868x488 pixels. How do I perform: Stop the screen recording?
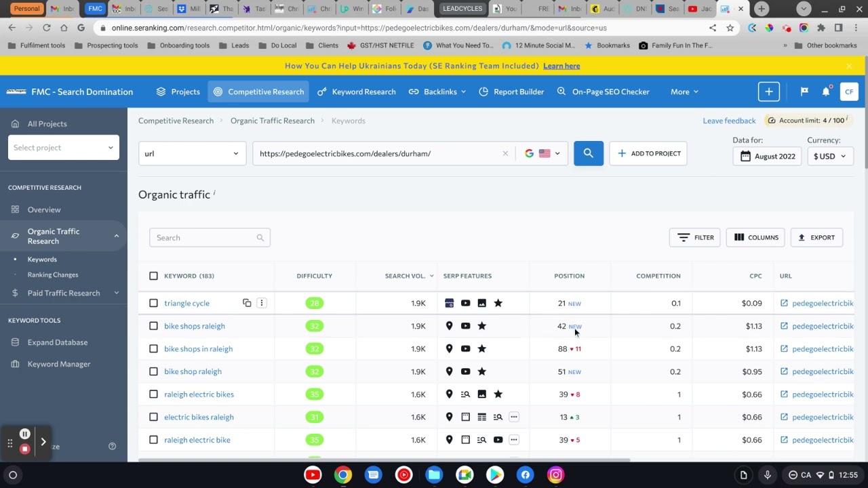[x=24, y=449]
